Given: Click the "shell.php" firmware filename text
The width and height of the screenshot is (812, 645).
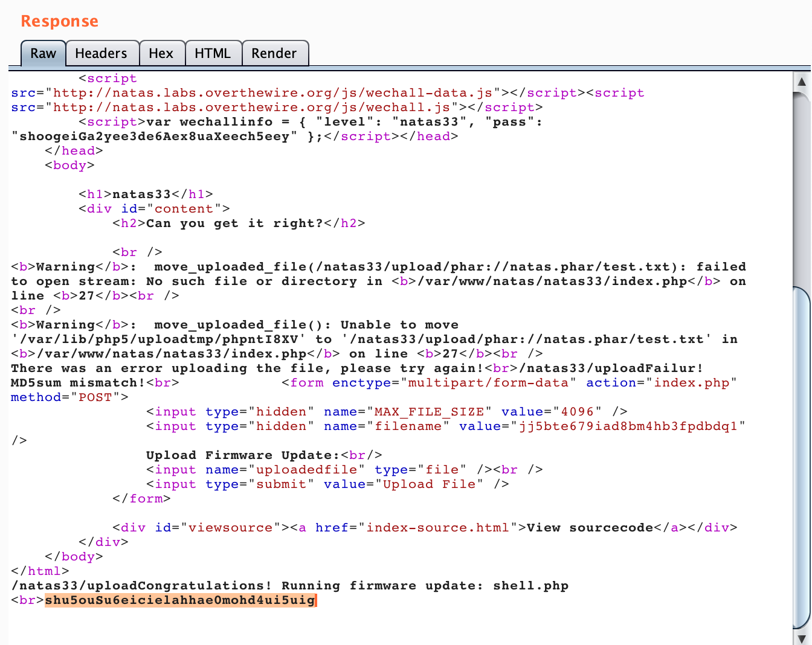Looking at the screenshot, I should (530, 586).
